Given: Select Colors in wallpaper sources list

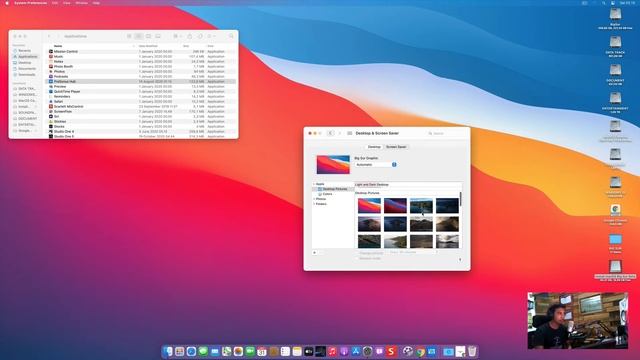Looking at the screenshot, I should pyautogui.click(x=327, y=194).
